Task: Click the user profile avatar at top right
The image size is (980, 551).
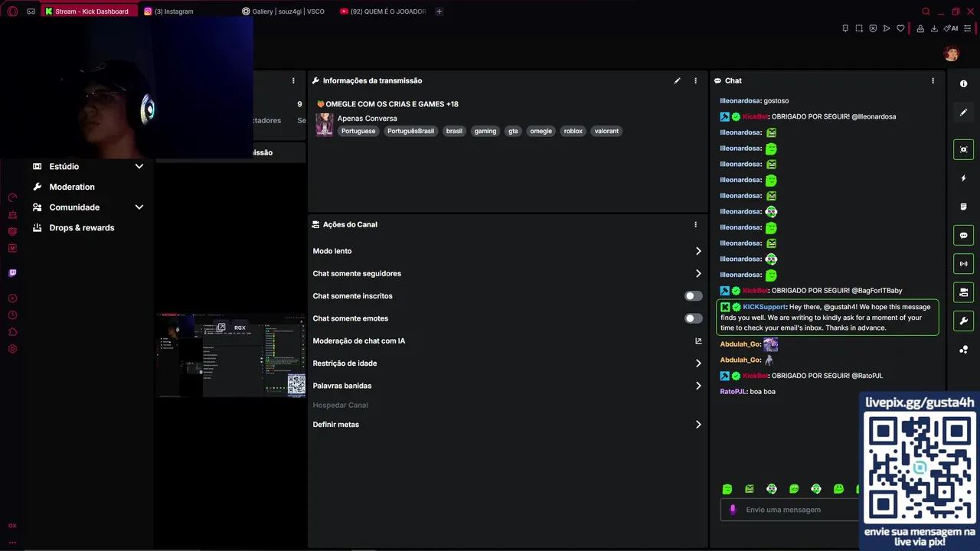Action: (952, 53)
